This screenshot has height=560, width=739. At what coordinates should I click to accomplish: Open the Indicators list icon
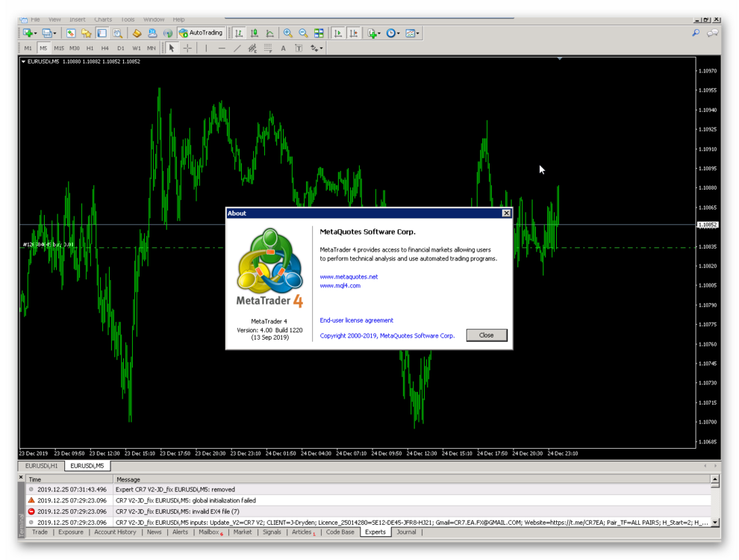372,33
